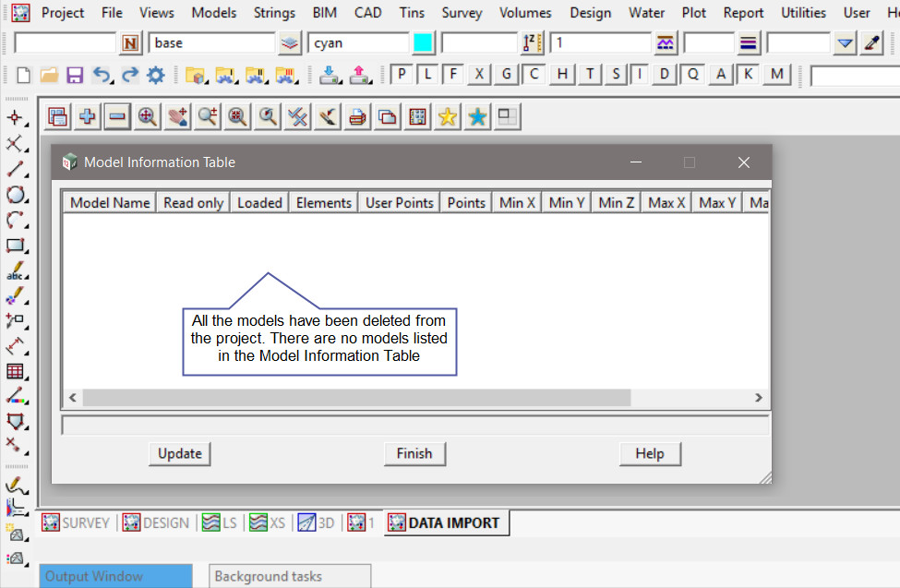This screenshot has height=588, width=900.
Task: Click the table horizontal scrollbar thumb
Action: (x=356, y=397)
